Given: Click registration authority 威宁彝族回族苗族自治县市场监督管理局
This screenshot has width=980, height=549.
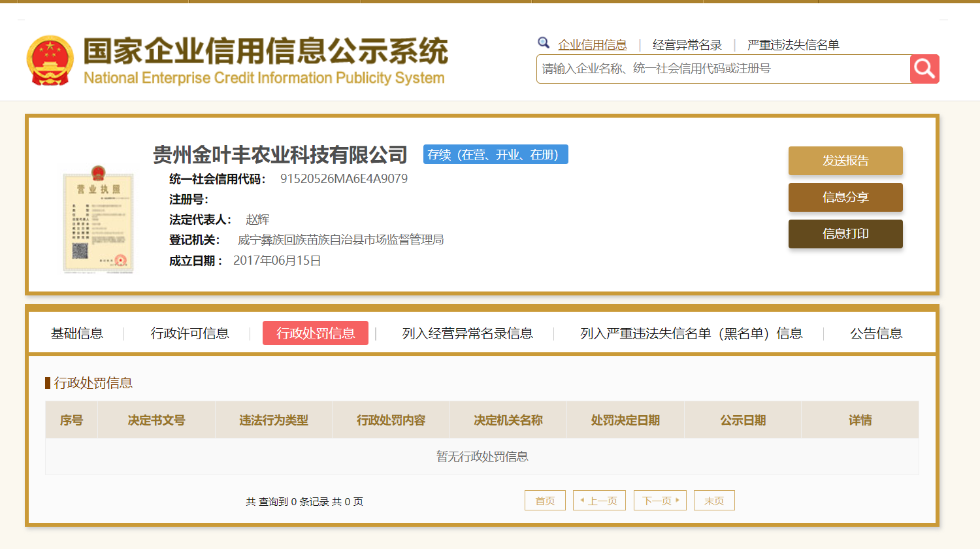Looking at the screenshot, I should pyautogui.click(x=340, y=240).
